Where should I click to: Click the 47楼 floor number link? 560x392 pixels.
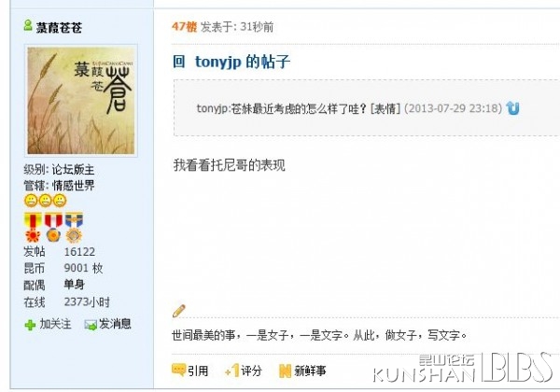(x=184, y=26)
